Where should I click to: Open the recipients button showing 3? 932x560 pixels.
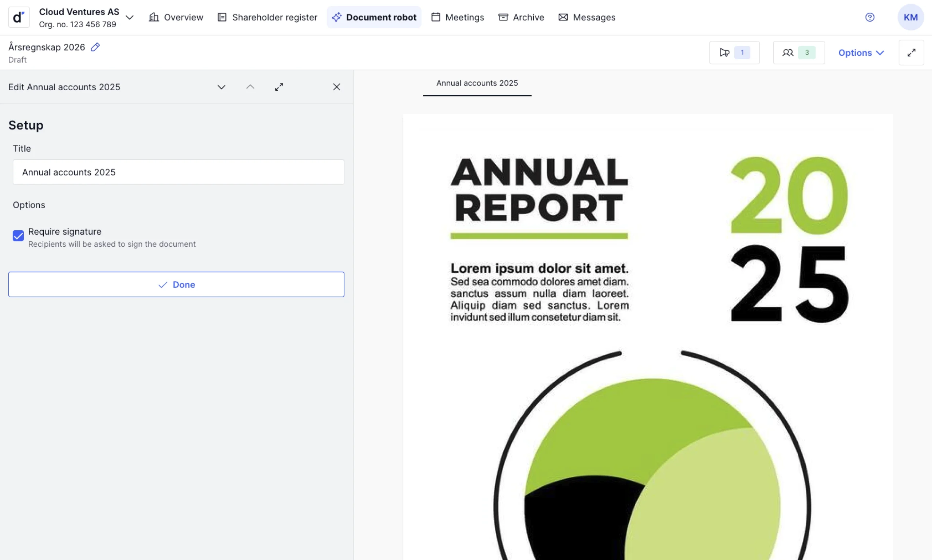click(x=798, y=52)
